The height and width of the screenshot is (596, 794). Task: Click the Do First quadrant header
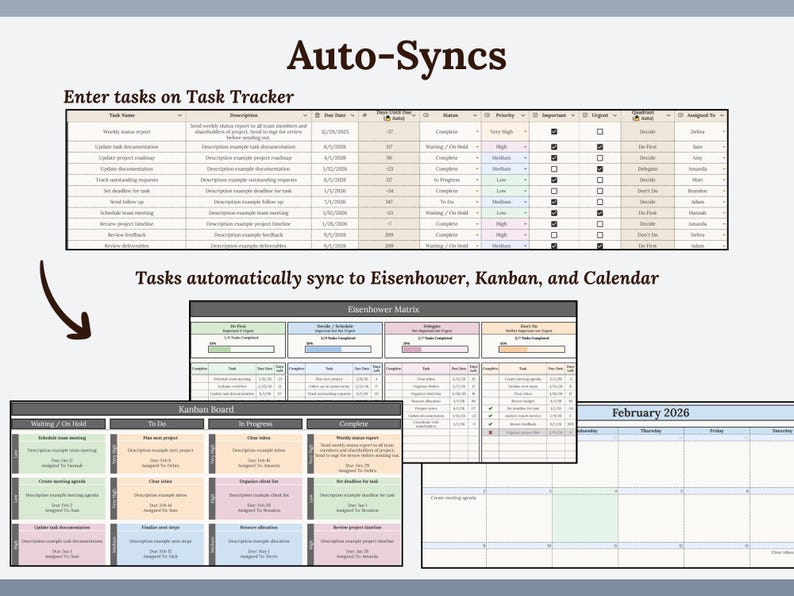click(x=238, y=328)
